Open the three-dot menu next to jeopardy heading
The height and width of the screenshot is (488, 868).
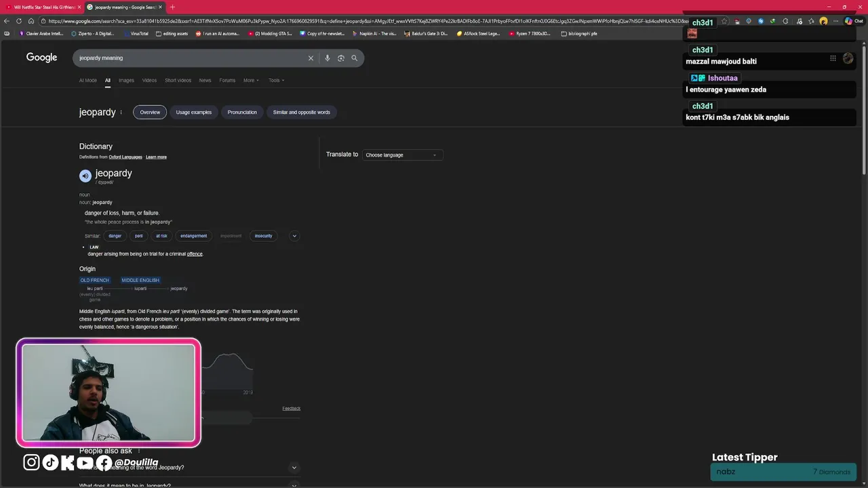click(121, 113)
